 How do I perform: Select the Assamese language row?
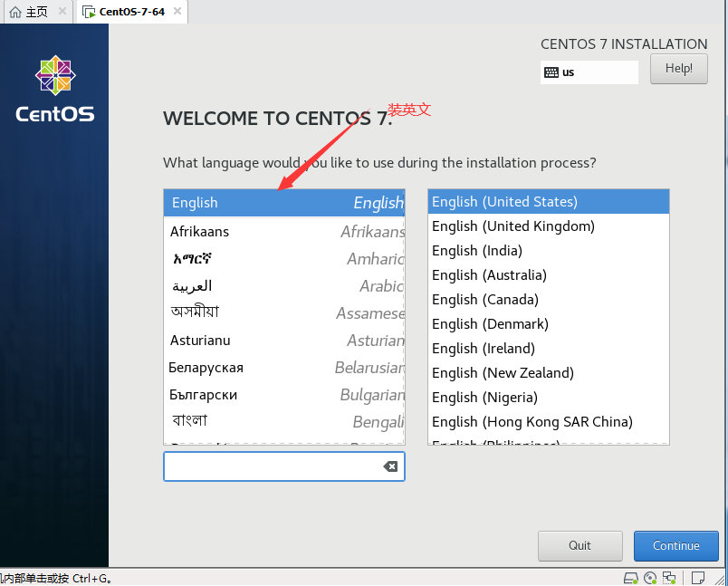[x=284, y=313]
